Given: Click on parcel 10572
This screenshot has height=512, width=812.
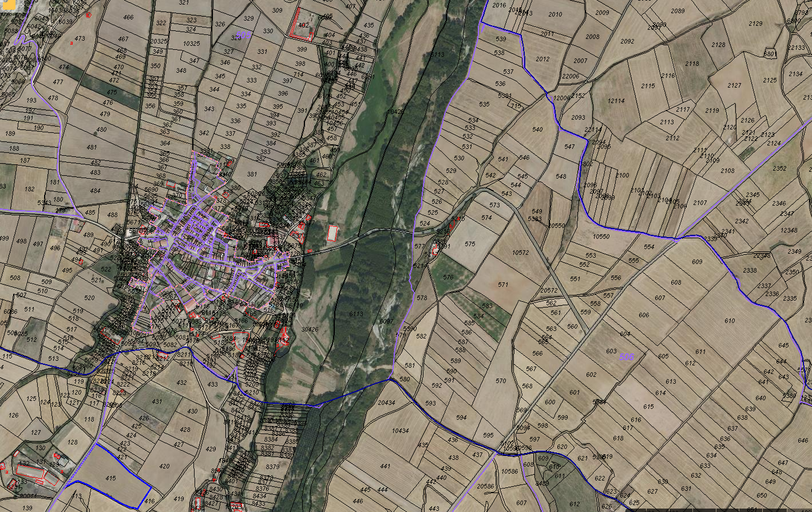Looking at the screenshot, I should pyautogui.click(x=520, y=253).
